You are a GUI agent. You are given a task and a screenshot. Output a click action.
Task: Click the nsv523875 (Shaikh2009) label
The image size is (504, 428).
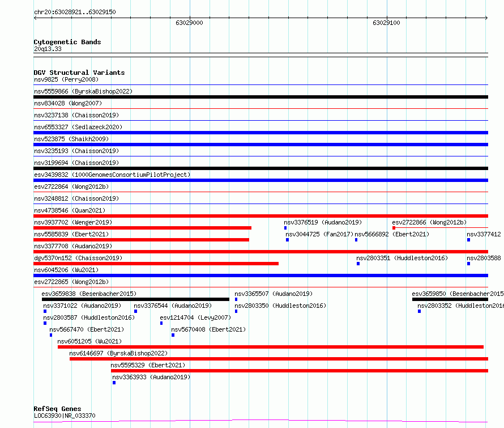[x=71, y=139]
